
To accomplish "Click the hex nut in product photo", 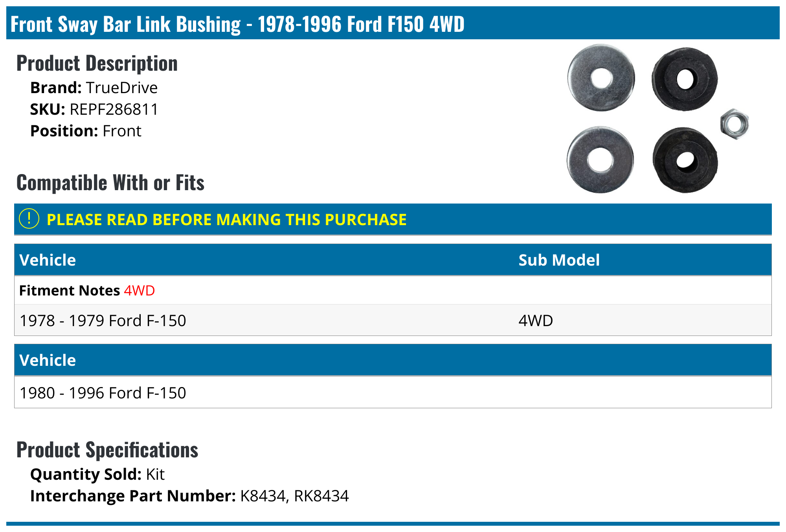I will (x=734, y=124).
